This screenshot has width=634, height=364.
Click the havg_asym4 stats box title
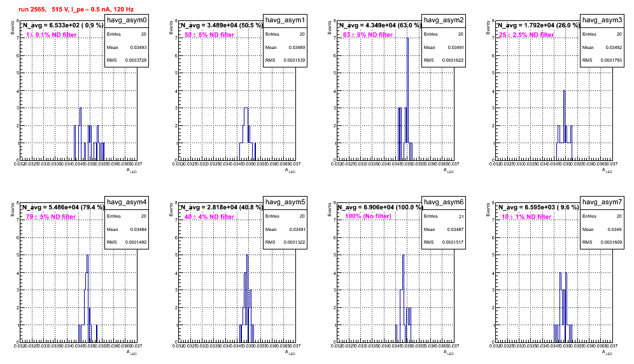pyautogui.click(x=127, y=202)
